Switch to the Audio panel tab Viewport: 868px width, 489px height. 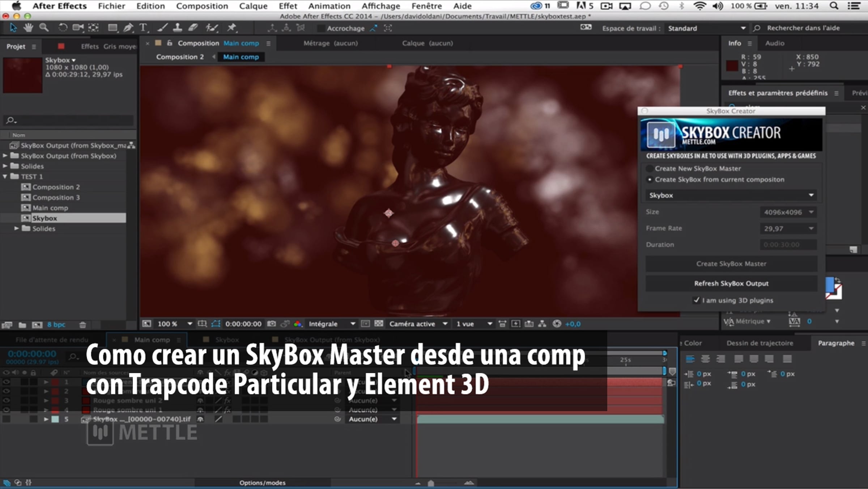775,43
